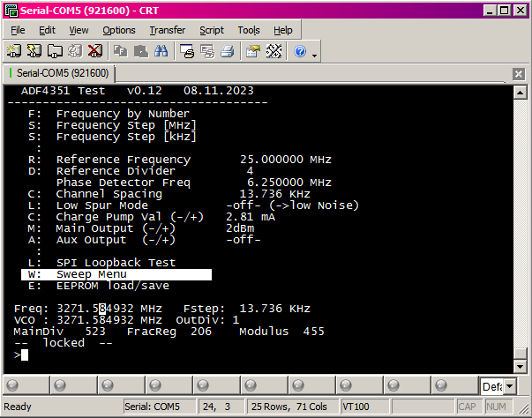
Task: Click the '25.000000 MHz' value
Action: (286, 160)
